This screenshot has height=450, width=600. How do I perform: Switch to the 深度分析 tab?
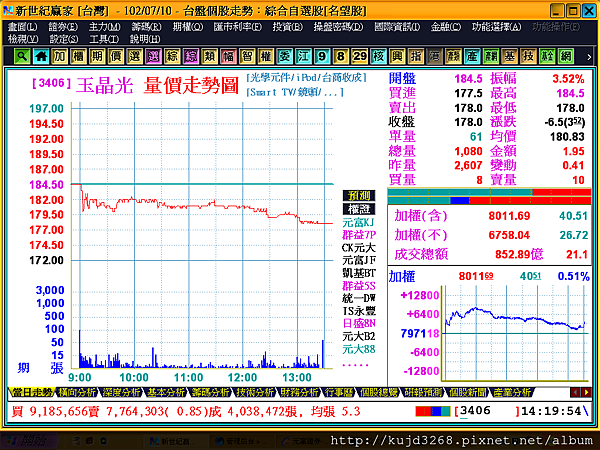(x=121, y=392)
